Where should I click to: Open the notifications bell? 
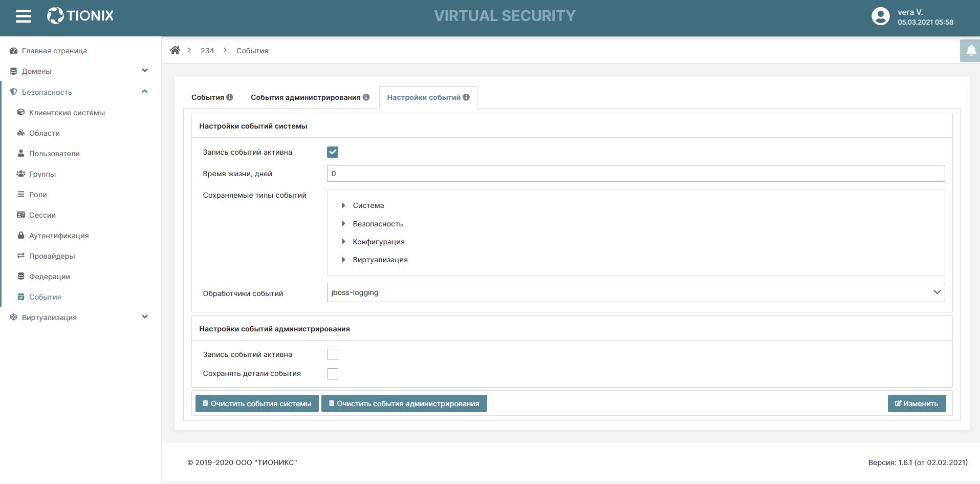click(x=970, y=51)
